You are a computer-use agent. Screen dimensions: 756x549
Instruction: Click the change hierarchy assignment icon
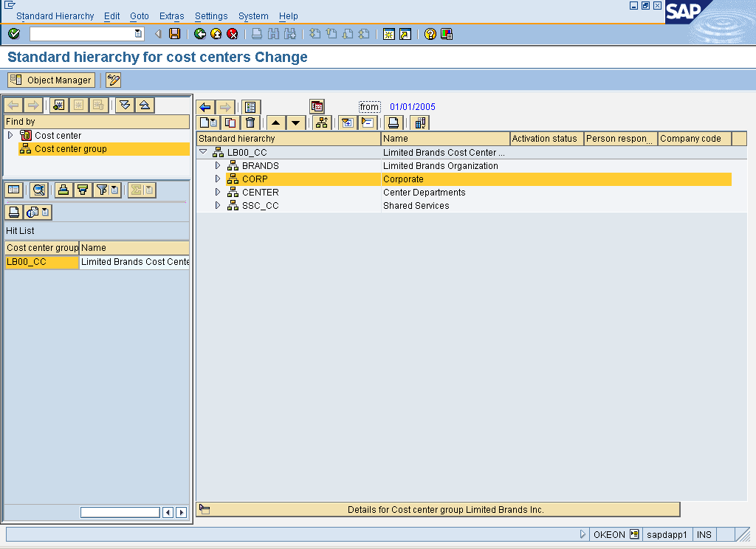(322, 123)
